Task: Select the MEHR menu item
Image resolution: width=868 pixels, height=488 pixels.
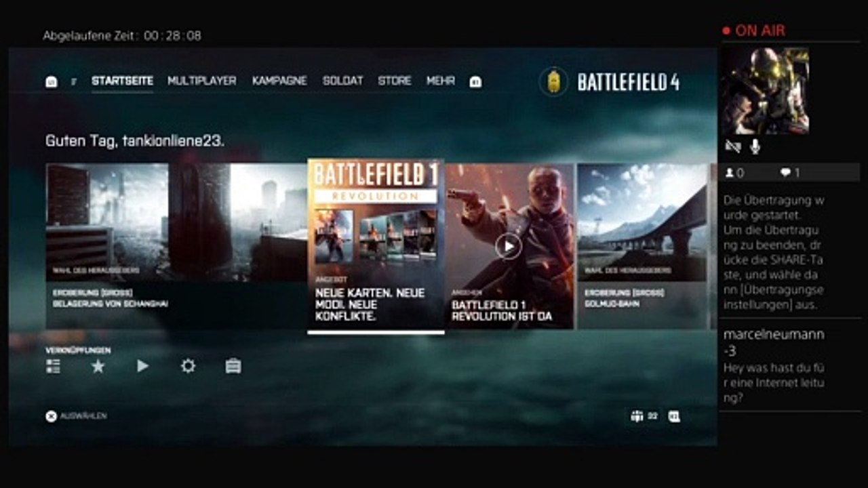Action: click(x=441, y=81)
